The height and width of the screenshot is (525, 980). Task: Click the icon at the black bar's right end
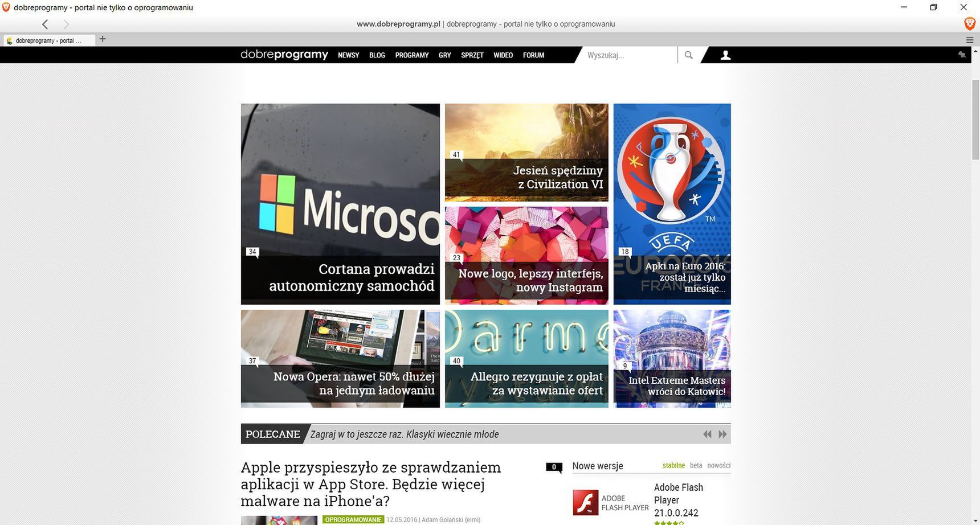tap(962, 55)
